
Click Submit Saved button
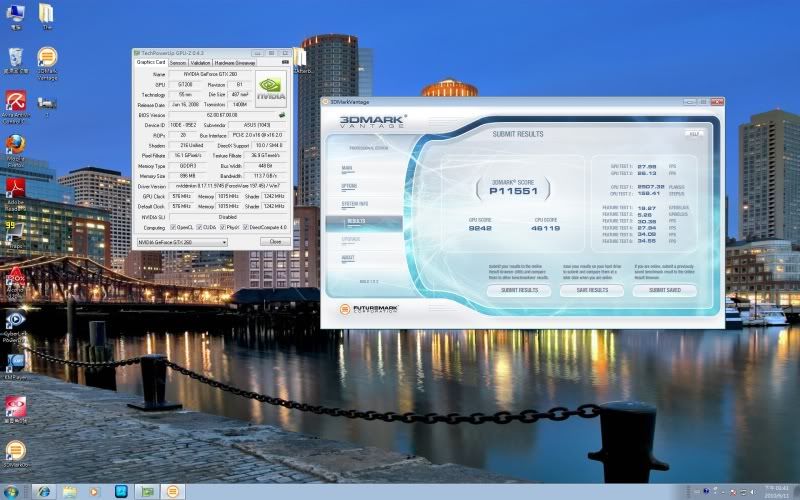(x=665, y=290)
